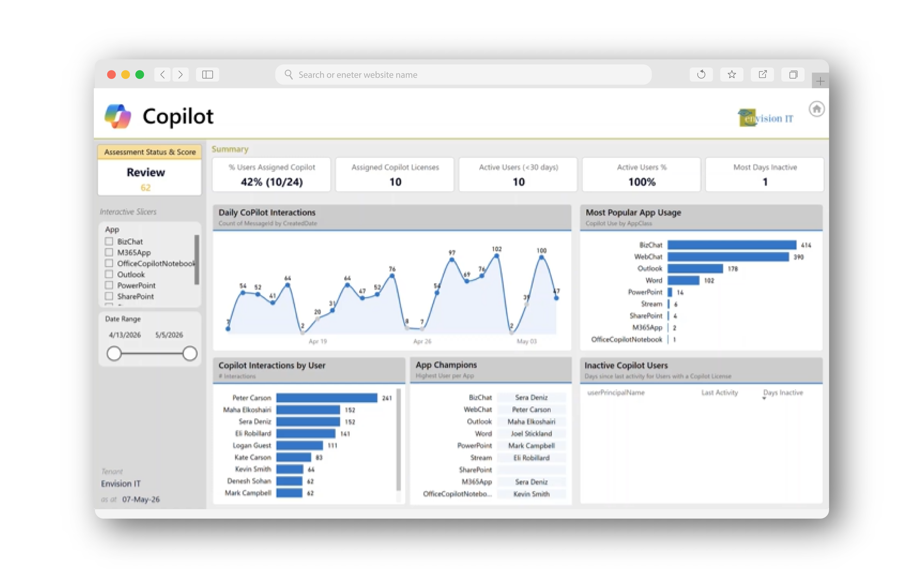The height and width of the screenshot is (578, 924).
Task: Click the % Users Assigned Copilot card
Action: [272, 175]
